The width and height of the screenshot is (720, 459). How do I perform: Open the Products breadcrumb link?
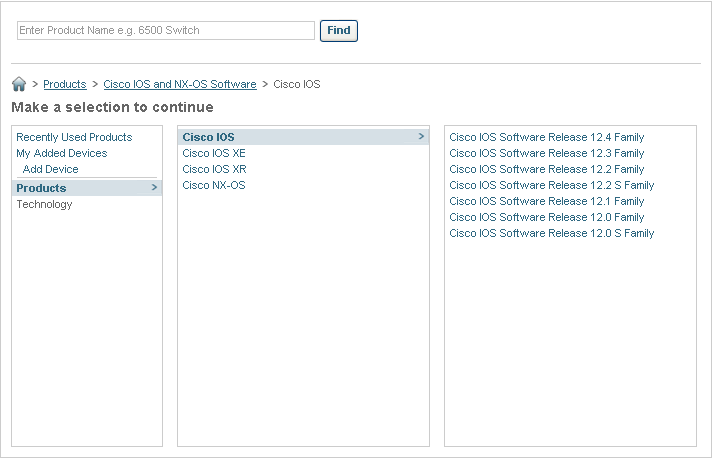pyautogui.click(x=65, y=84)
